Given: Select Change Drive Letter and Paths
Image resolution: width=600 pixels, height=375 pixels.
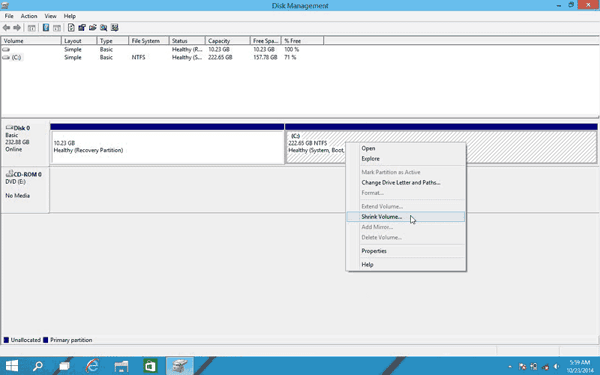Looking at the screenshot, I should point(406,183).
